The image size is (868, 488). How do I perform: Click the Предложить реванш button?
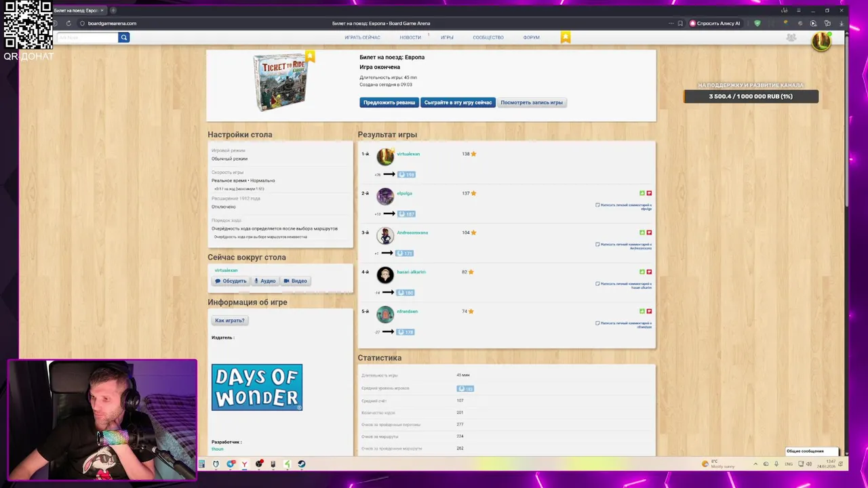389,102
